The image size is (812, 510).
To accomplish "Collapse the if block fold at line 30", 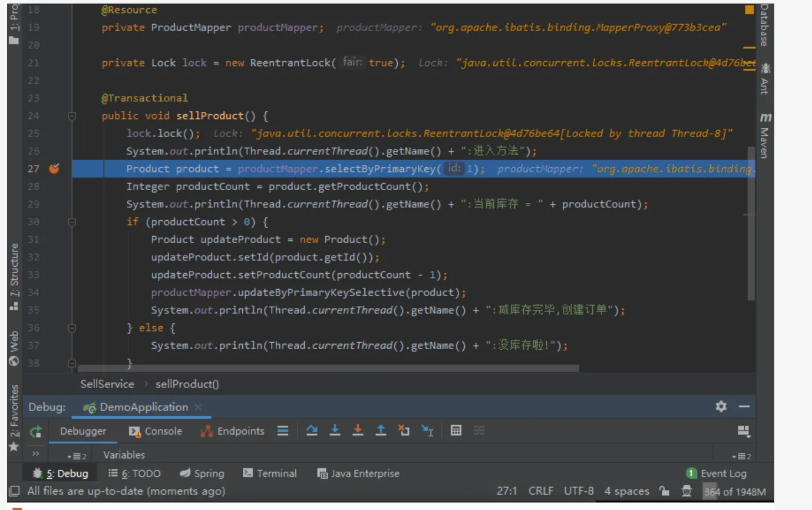I will coord(72,222).
